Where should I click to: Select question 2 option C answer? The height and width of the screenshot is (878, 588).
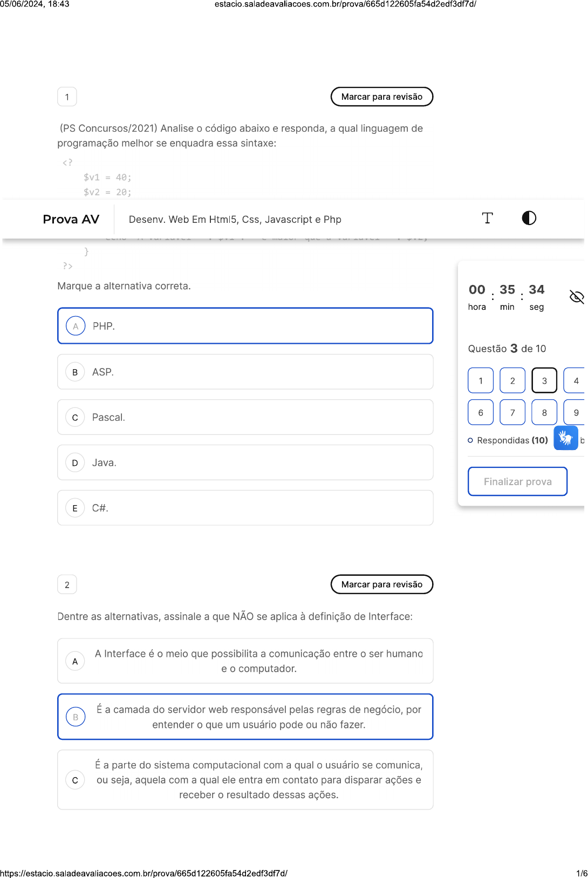245,780
